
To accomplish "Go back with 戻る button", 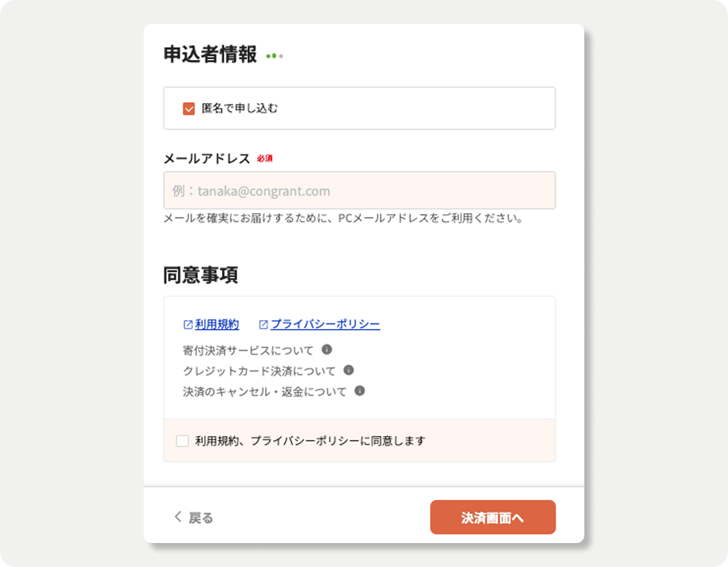I will 194,517.
